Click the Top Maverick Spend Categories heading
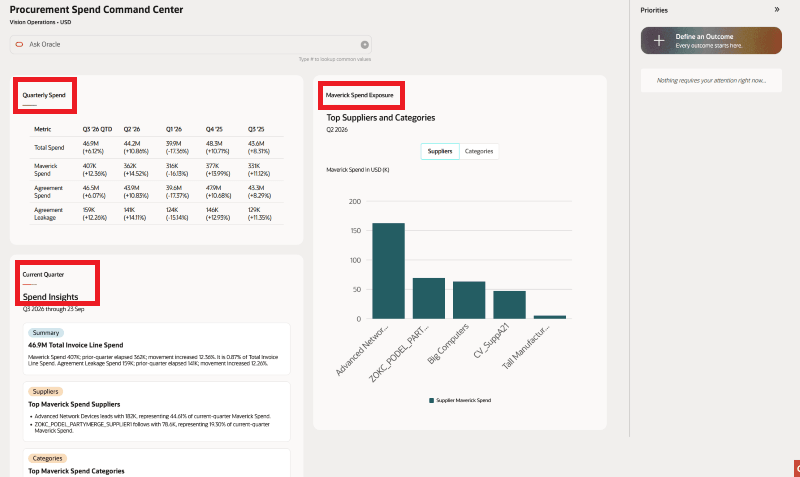Screen dimensions: 800x477 [x=76, y=471]
